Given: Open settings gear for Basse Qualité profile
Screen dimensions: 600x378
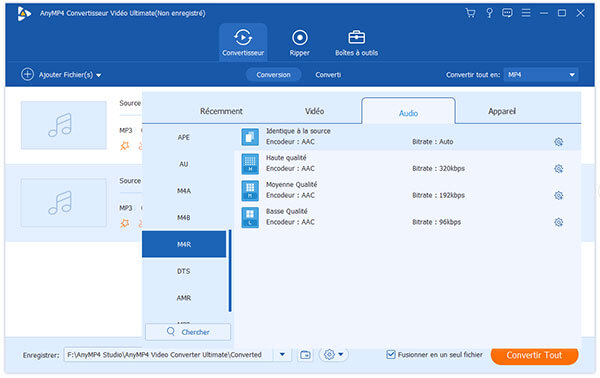Looking at the screenshot, I should tap(558, 222).
